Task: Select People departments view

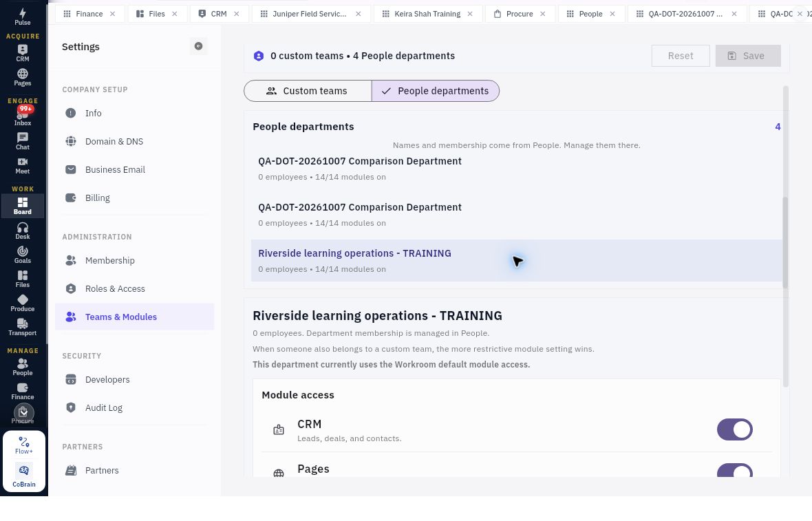Action: [436, 91]
